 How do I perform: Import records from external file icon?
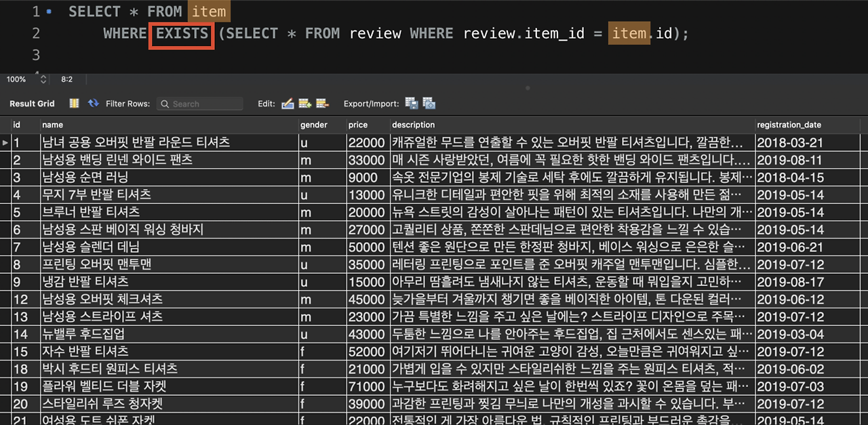click(x=429, y=104)
